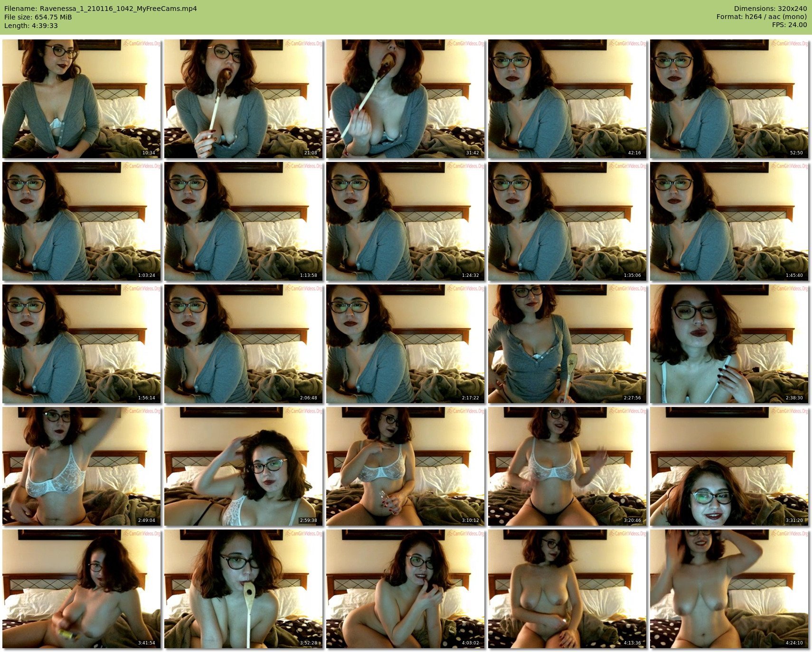Select the frame at 2:38:30
Screen dimensions: 812x652
coord(729,343)
